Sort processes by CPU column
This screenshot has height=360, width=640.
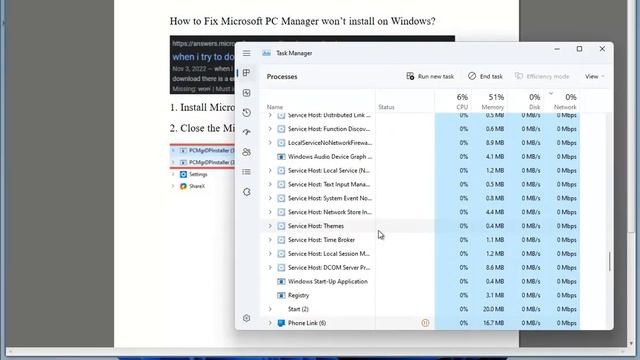[x=462, y=101]
